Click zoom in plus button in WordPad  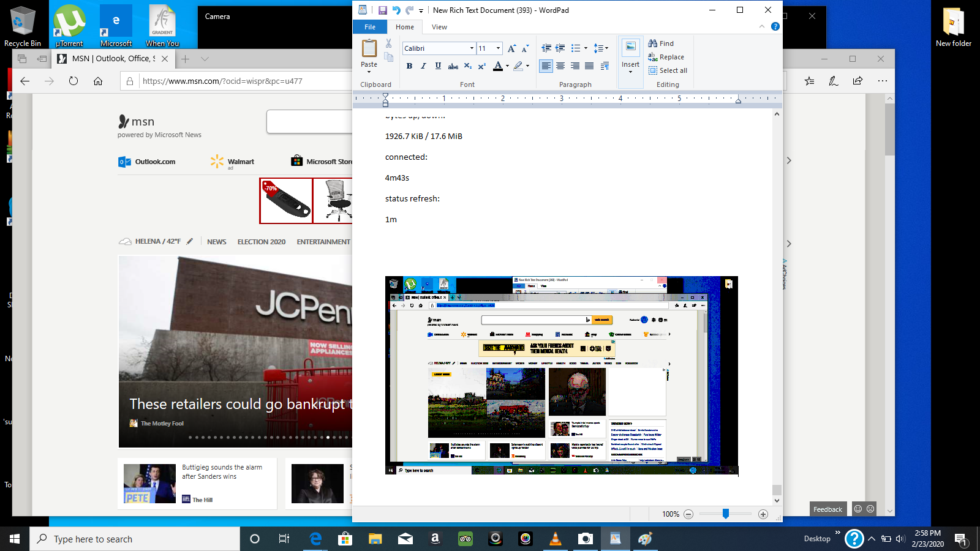[x=763, y=514]
